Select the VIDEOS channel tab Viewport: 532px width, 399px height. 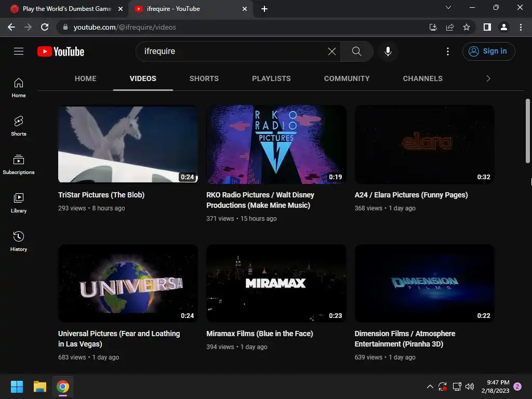(143, 78)
